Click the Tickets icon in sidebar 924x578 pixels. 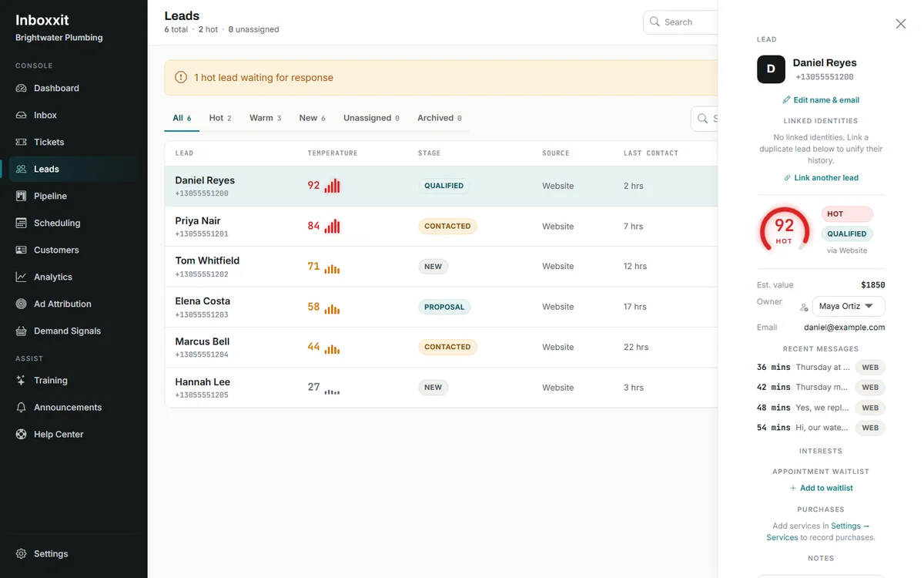(x=22, y=142)
